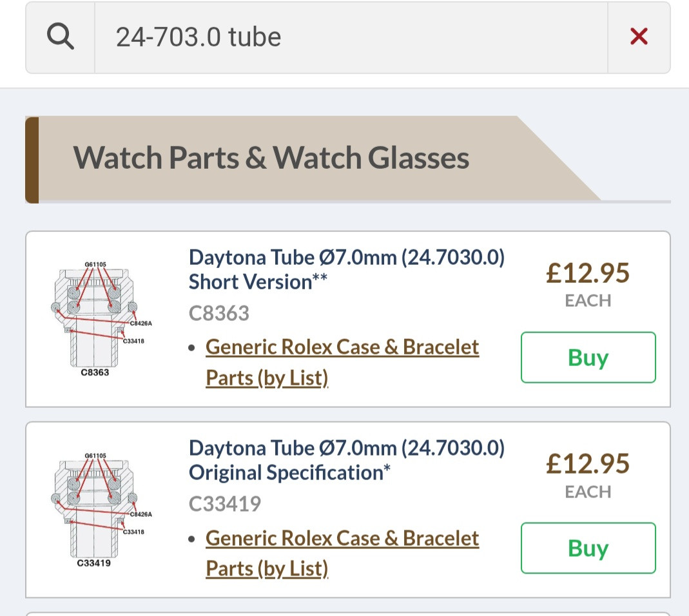Click the EACH label under the second price

588,492
